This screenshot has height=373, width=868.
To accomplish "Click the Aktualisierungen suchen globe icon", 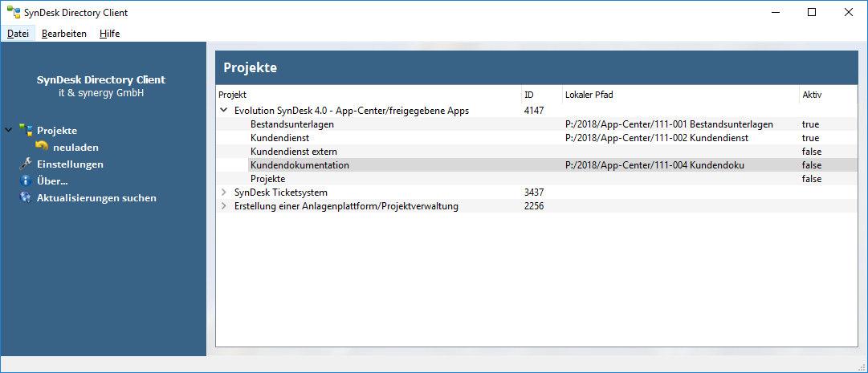I will [26, 197].
